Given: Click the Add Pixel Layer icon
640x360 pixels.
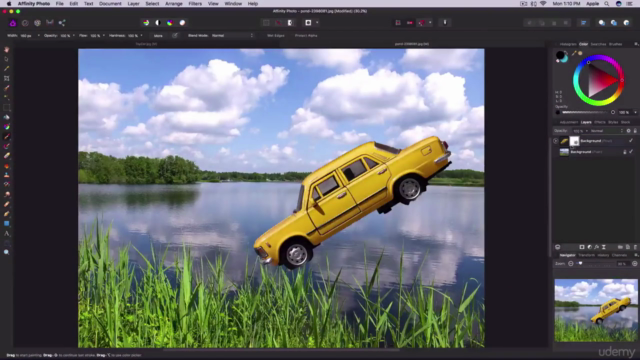Looking at the screenshot, I should [628, 247].
